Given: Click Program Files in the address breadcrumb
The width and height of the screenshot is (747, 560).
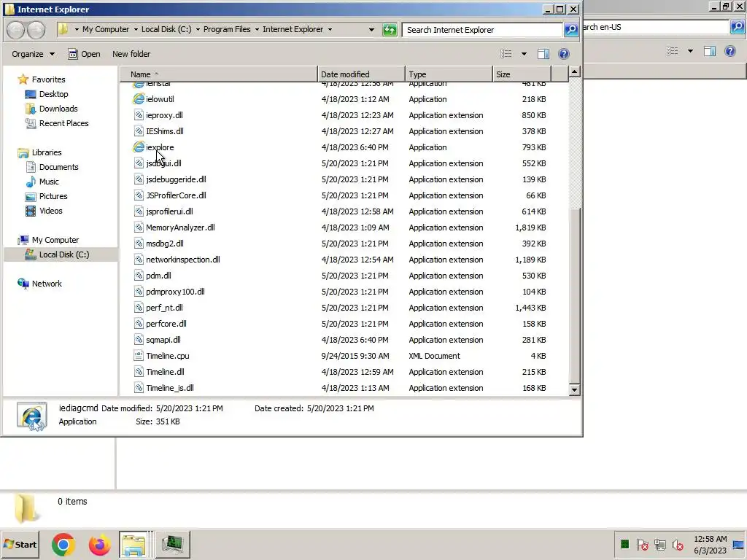Looking at the screenshot, I should (227, 29).
